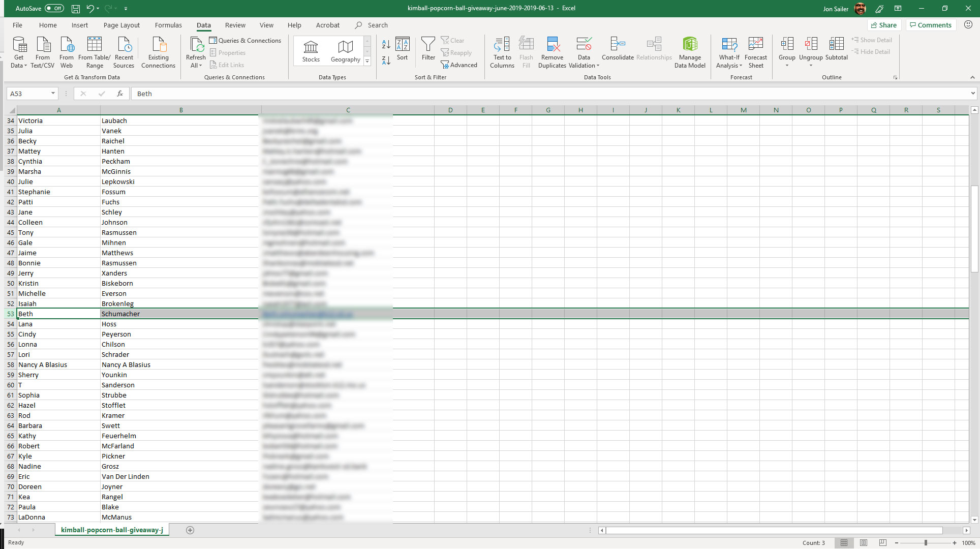Screen dimensions: 980x549
Task: Switch to Page Break Preview view
Action: (x=882, y=543)
